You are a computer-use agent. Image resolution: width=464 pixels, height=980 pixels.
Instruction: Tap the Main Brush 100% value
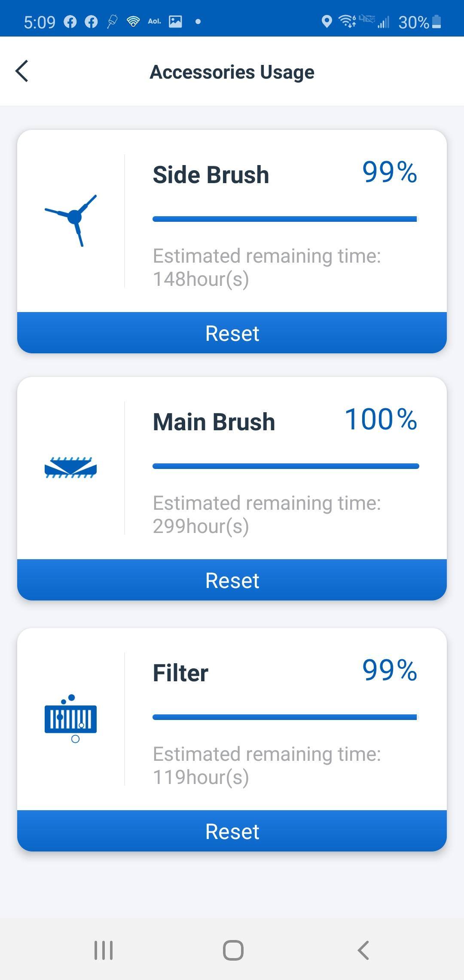381,420
